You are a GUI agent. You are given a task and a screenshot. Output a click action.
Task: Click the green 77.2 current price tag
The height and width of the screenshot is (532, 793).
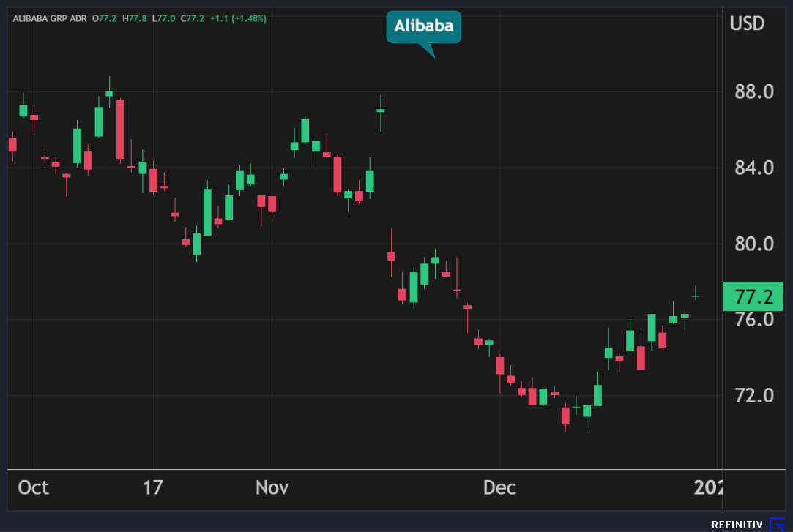(x=753, y=296)
